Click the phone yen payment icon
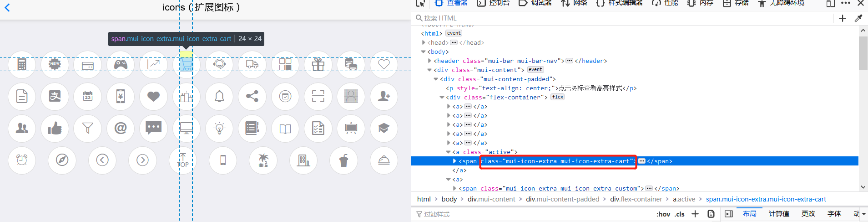The image size is (868, 222). [x=121, y=96]
